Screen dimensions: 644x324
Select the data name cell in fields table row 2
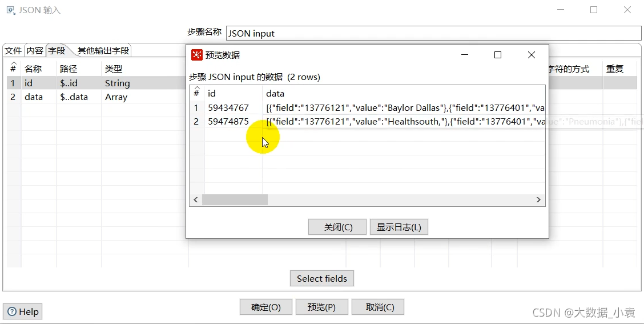[x=39, y=97]
